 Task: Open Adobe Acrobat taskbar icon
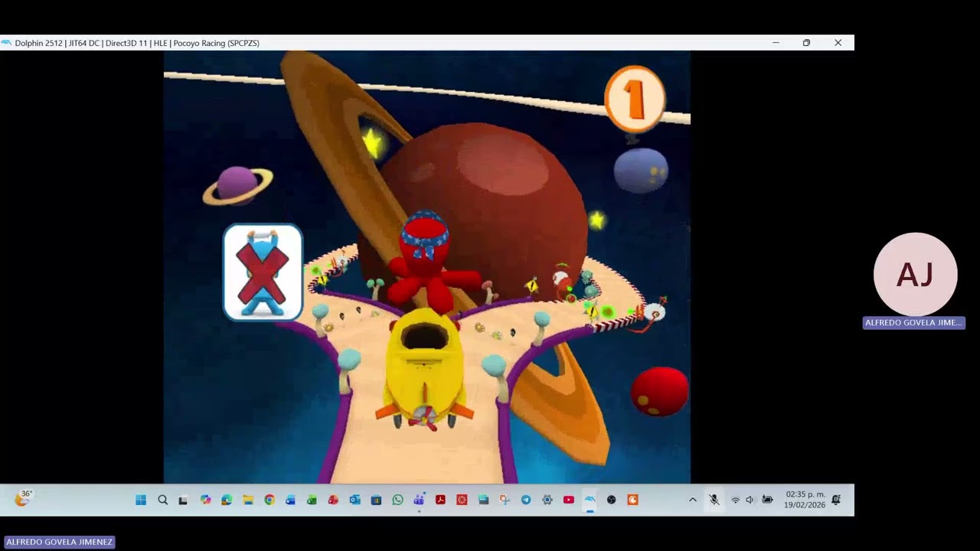coord(440,500)
